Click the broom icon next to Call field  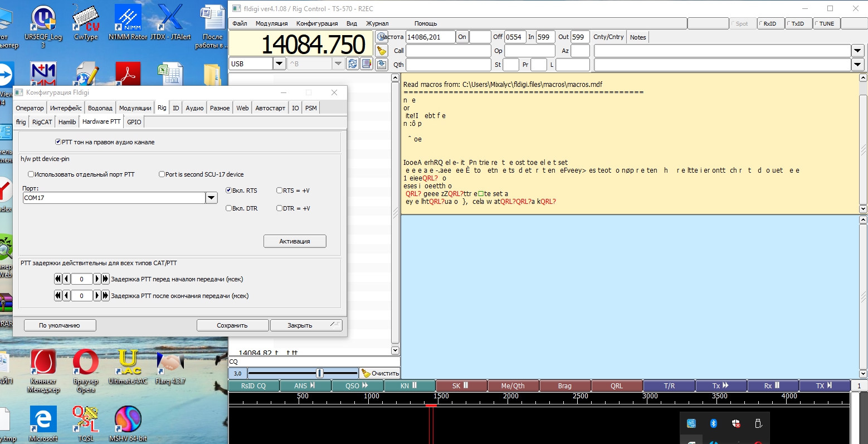[x=382, y=51]
